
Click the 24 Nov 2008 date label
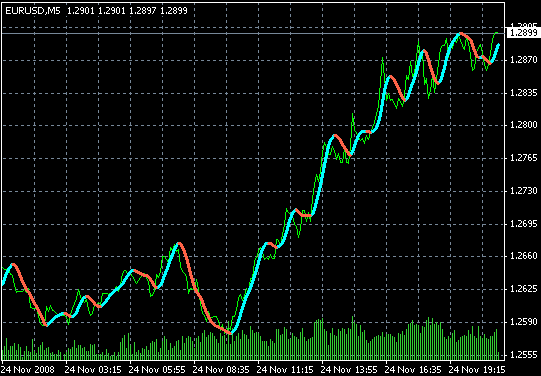point(28,370)
